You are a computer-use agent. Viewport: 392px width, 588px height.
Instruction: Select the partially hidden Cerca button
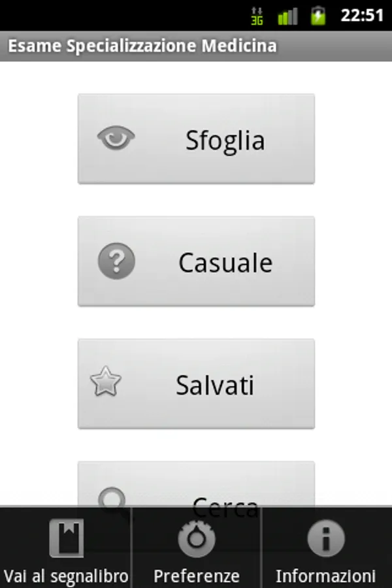coord(196,483)
